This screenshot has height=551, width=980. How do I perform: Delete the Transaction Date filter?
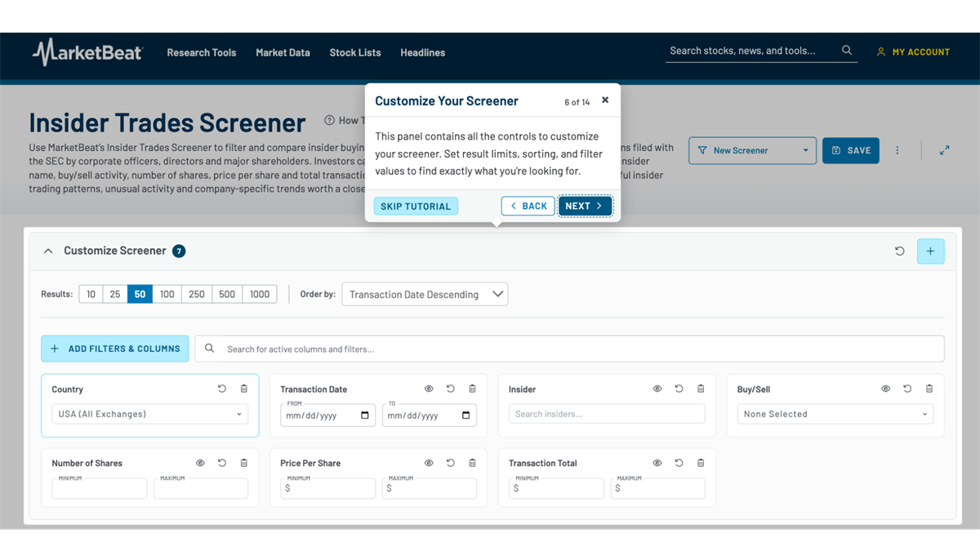pos(473,389)
